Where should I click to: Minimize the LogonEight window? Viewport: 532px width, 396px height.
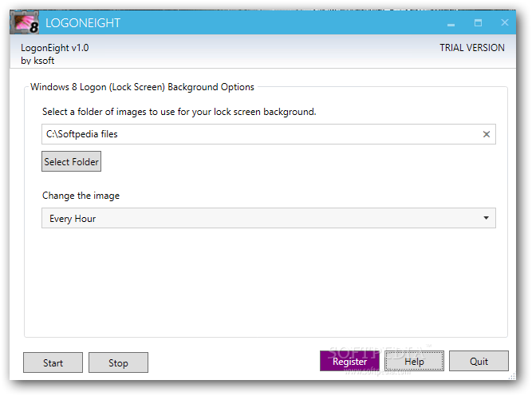point(451,23)
